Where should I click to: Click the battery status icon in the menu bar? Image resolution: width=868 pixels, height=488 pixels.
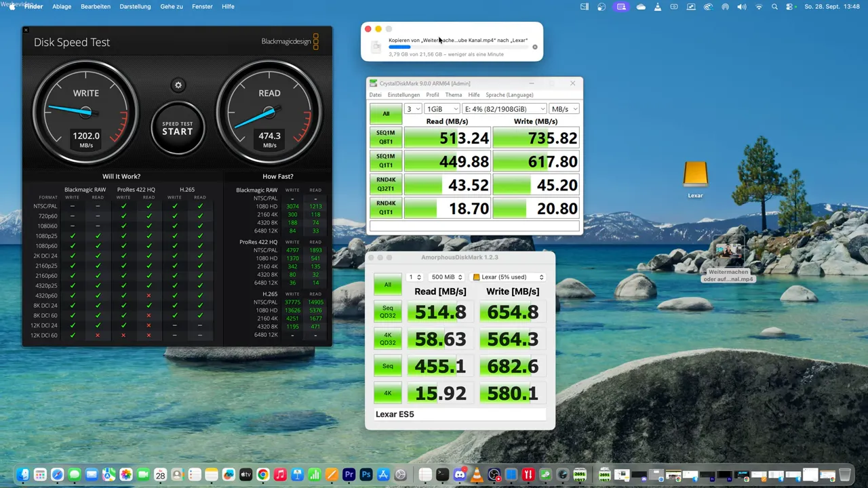tap(673, 6)
